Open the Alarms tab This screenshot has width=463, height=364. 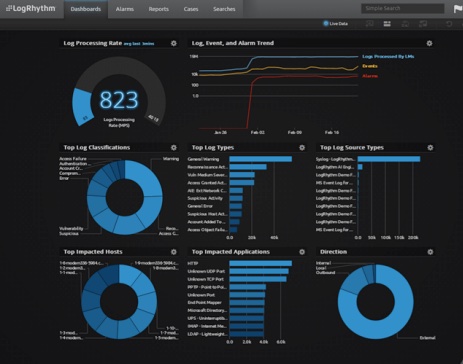[x=125, y=9]
